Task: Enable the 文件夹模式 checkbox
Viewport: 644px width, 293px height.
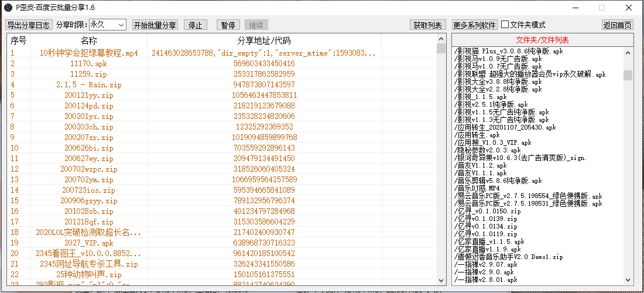Action: coord(505,25)
